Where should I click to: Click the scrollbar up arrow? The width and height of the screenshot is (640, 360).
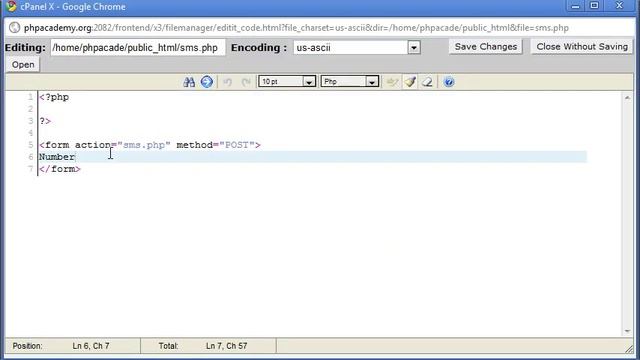coord(627,98)
